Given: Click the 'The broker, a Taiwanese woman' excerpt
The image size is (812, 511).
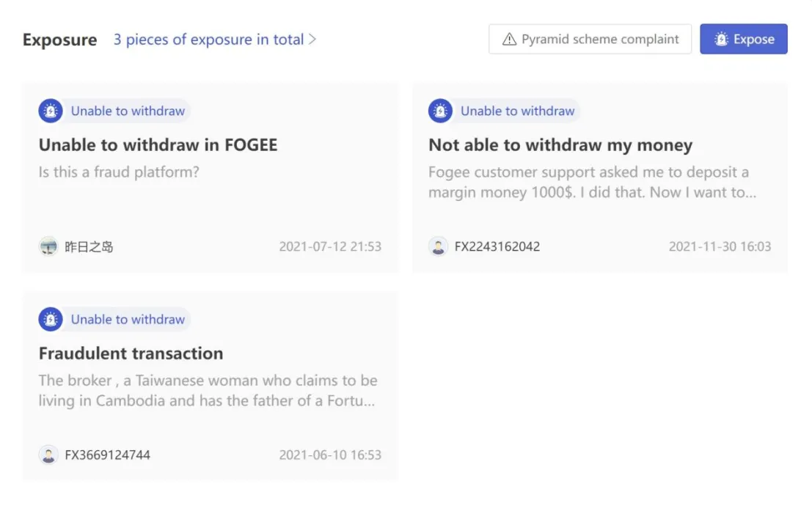Looking at the screenshot, I should [208, 390].
